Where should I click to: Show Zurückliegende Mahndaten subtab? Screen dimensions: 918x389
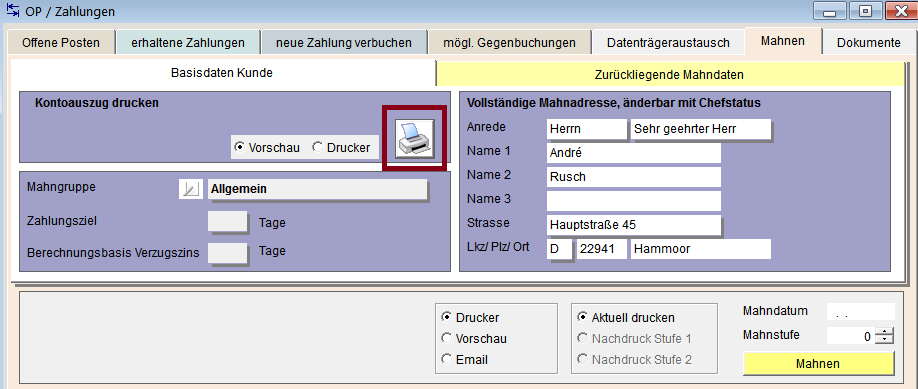[669, 75]
